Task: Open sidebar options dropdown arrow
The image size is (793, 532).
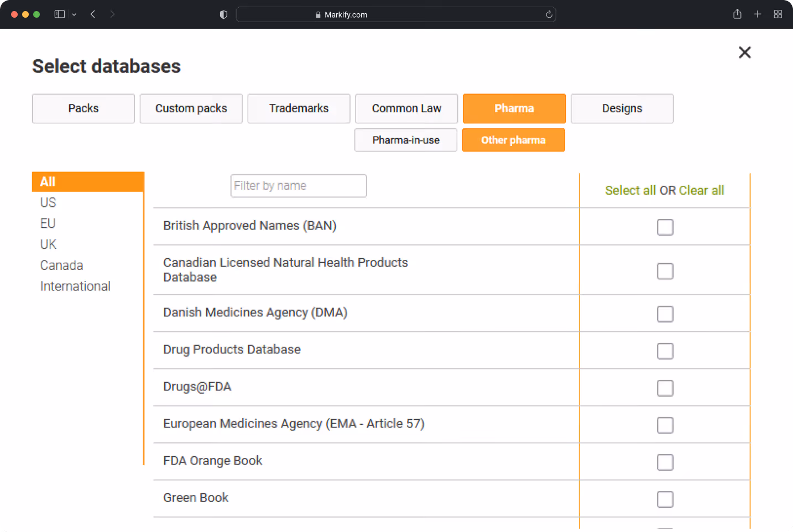Action: (74, 14)
